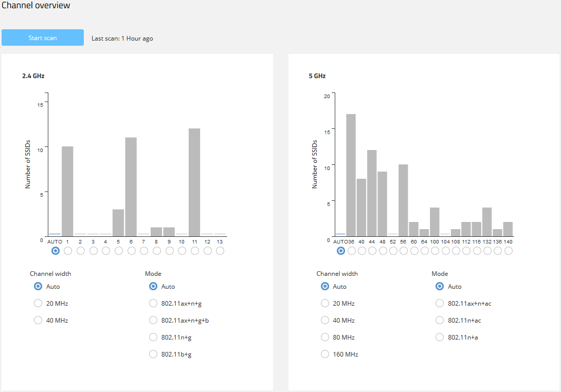The image size is (561, 392).
Task: Pick channel 36 in the 5 GHz band
Action: pos(351,251)
